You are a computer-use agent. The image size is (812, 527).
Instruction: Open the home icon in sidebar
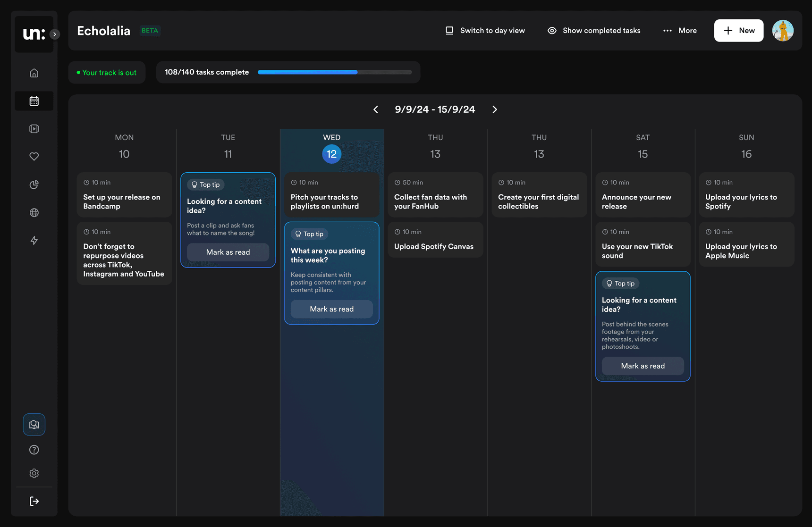pyautogui.click(x=34, y=73)
